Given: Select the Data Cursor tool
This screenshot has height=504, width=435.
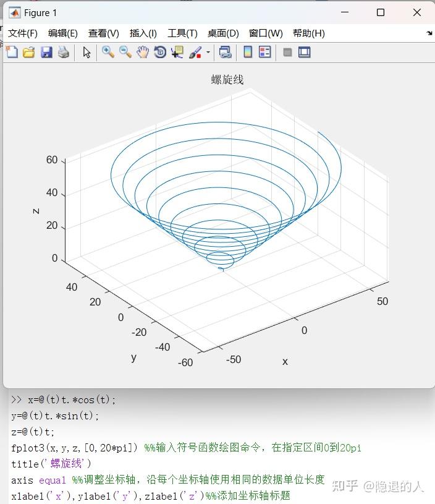Looking at the screenshot, I should pos(177,52).
